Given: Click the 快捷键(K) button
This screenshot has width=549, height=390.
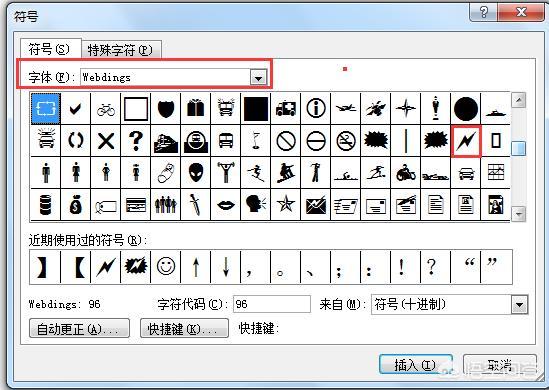Looking at the screenshot, I should [x=184, y=328].
